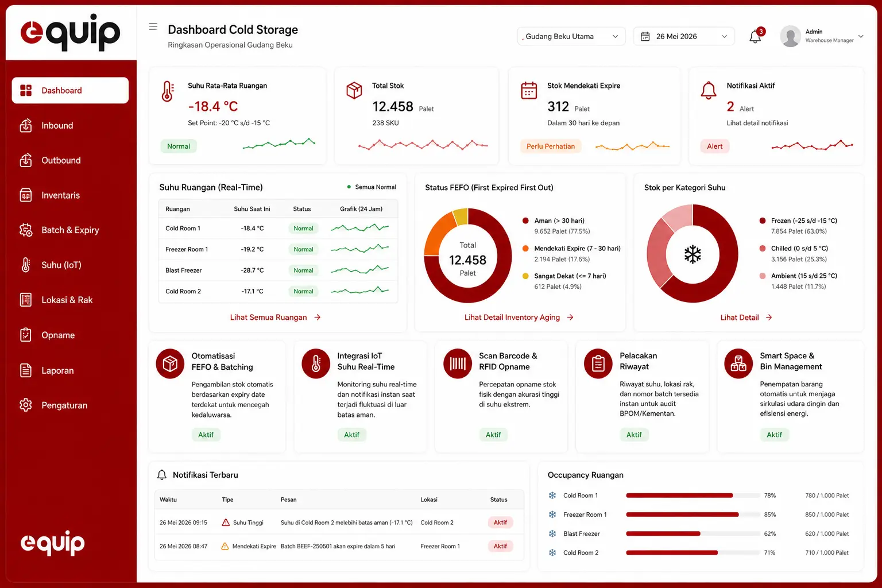
Task: Click bell icon on Notifikasi Aktif card
Action: [x=709, y=90]
